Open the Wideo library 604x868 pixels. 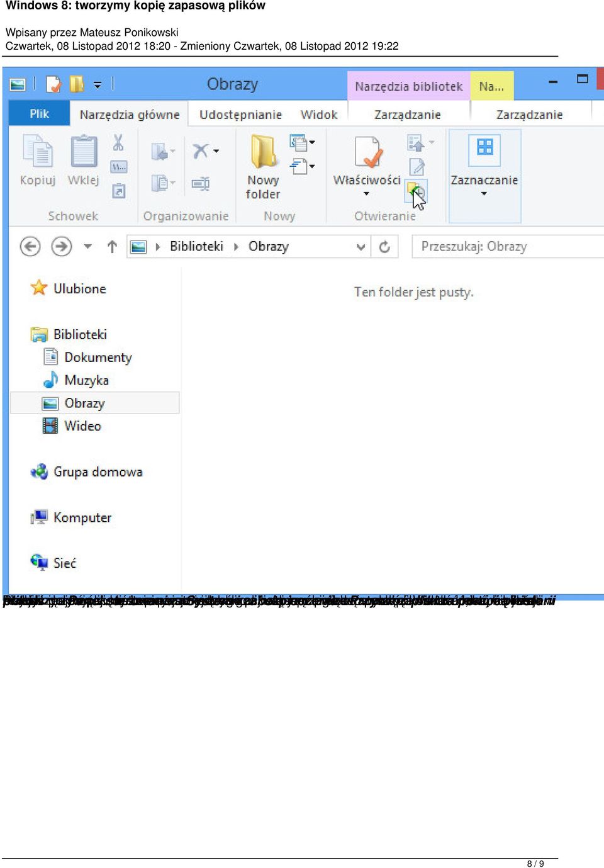click(x=72, y=426)
